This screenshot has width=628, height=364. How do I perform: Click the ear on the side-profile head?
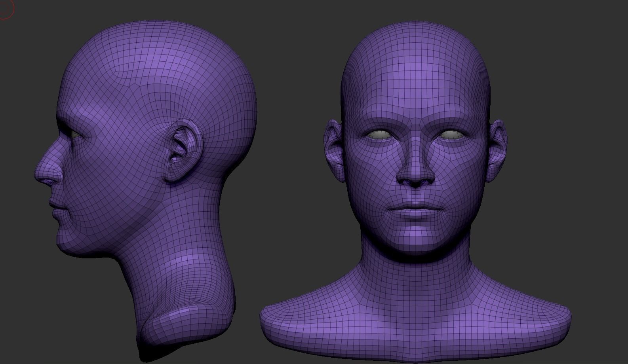[184, 152]
